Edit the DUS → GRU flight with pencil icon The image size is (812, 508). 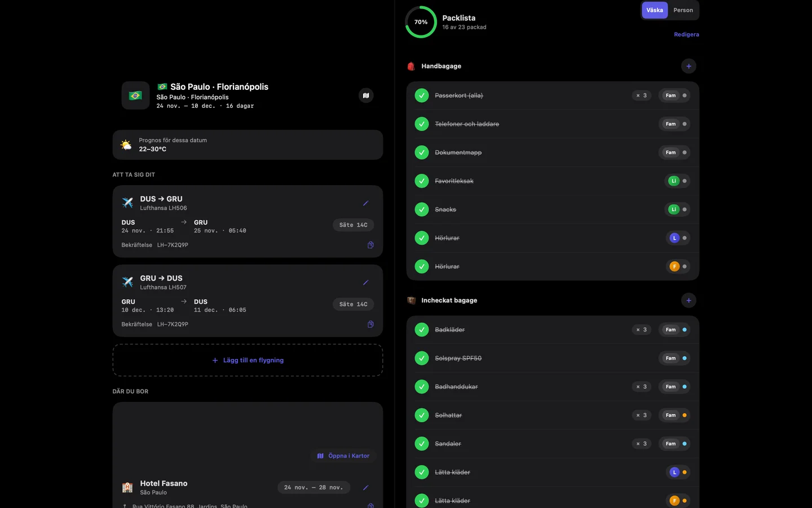coord(365,203)
